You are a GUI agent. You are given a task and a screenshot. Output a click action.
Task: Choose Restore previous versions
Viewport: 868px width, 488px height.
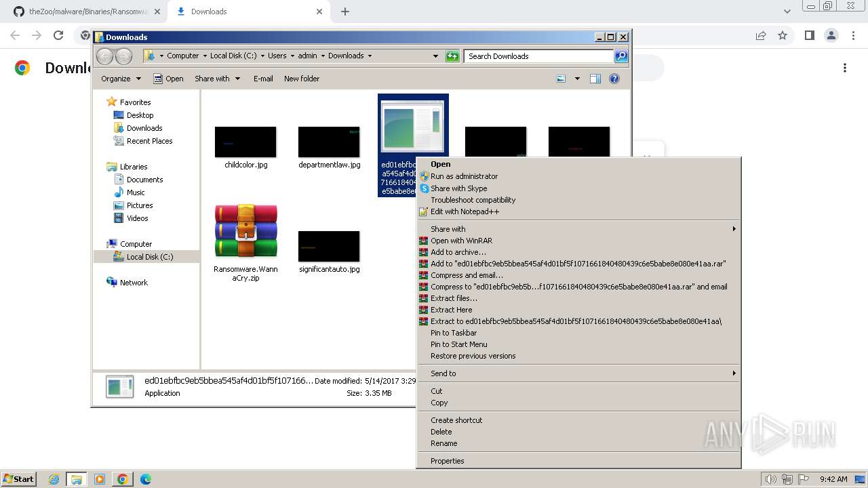click(578, 356)
